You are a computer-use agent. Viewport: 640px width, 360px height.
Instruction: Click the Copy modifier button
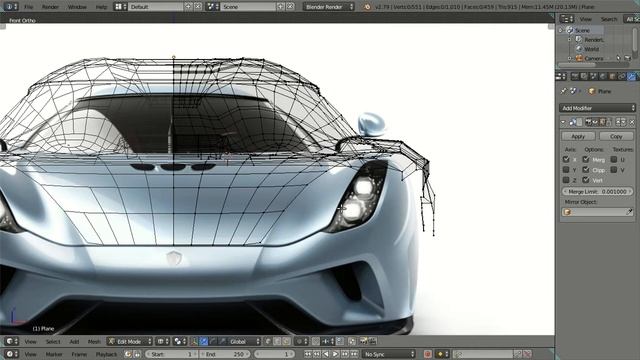616,136
